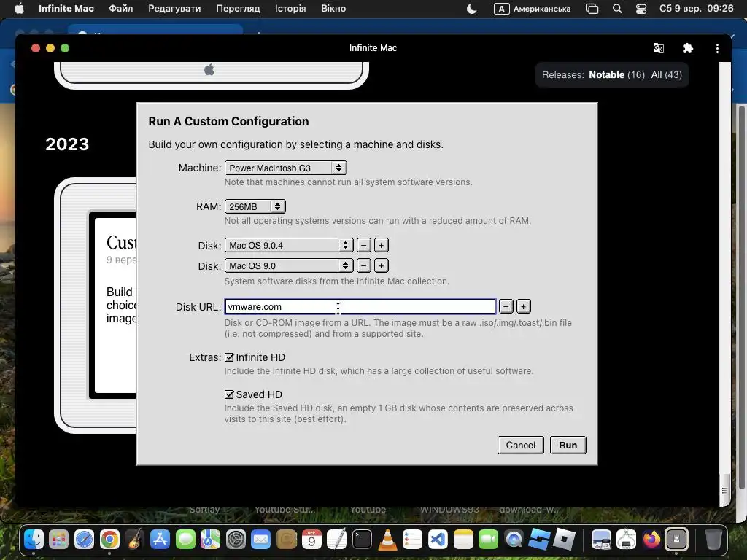The width and height of the screenshot is (747, 560).
Task: Open the Disk dropdown showing Mac OS 9.0
Action: [289, 265]
